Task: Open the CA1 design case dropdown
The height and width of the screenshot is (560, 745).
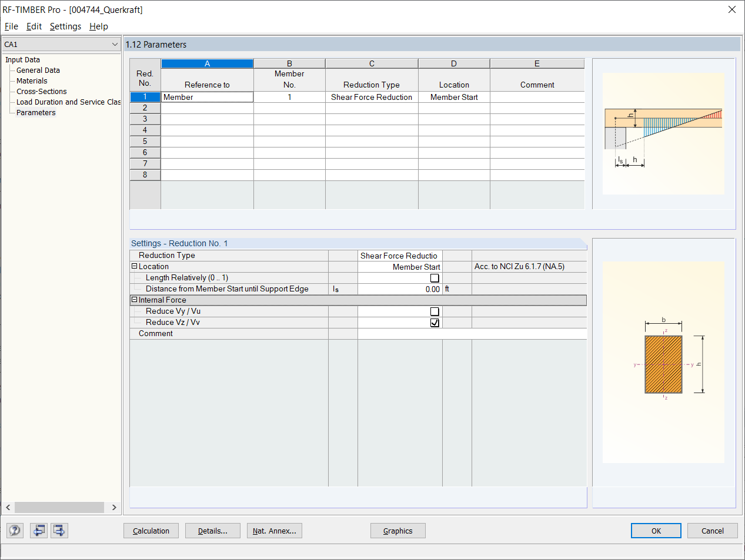Action: (x=115, y=44)
